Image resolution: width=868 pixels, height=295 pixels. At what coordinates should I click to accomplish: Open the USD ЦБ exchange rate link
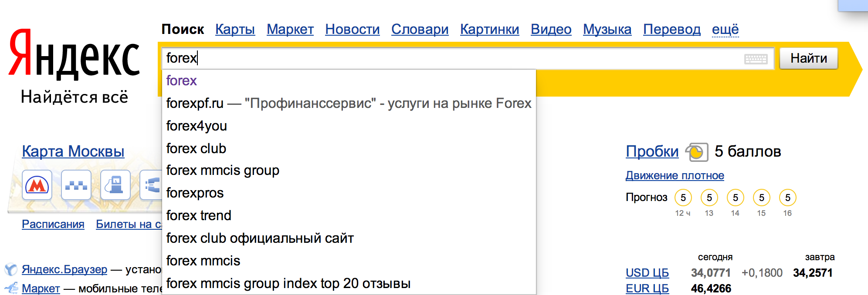tap(647, 273)
